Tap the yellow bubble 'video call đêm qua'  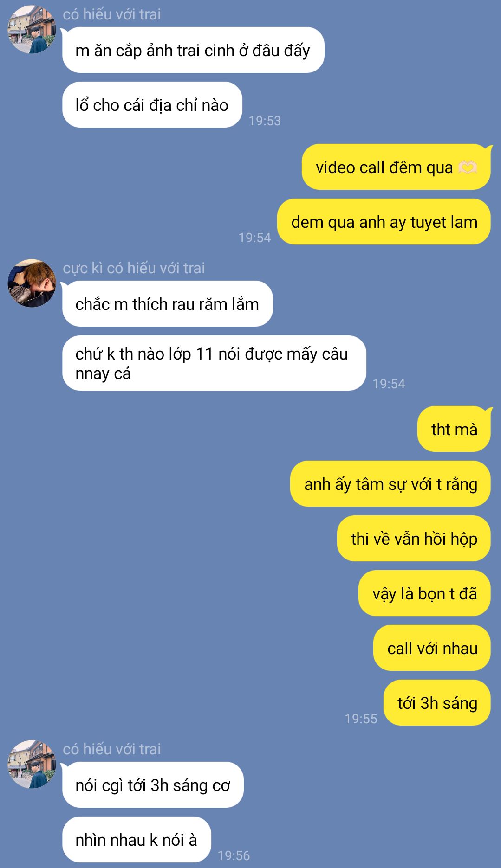click(x=396, y=167)
